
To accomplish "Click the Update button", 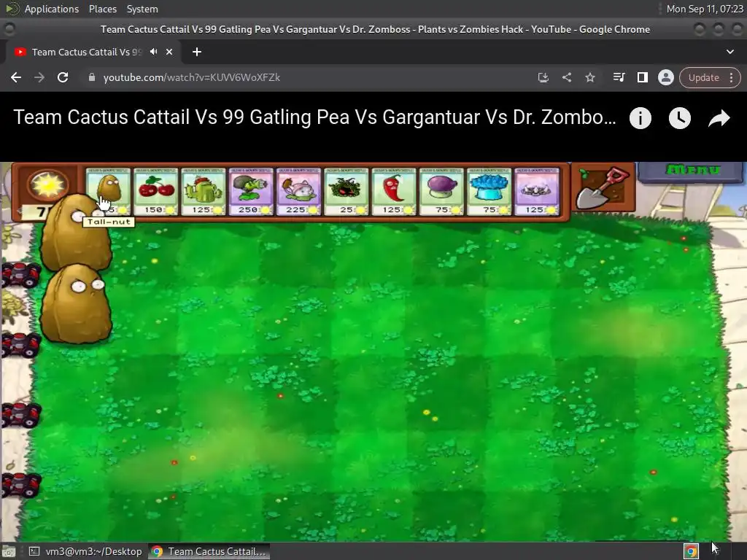I will tap(704, 77).
